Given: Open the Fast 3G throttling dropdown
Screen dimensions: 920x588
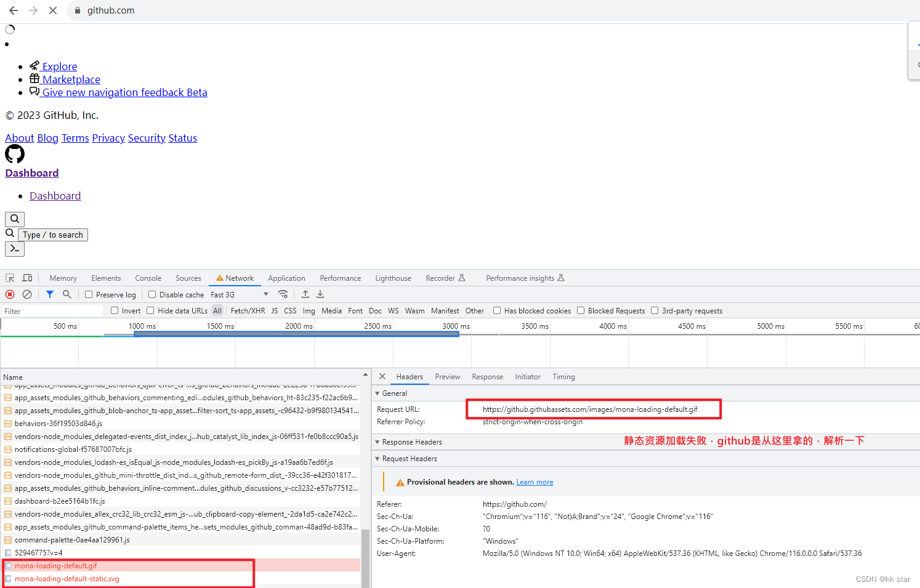Looking at the screenshot, I should point(240,294).
